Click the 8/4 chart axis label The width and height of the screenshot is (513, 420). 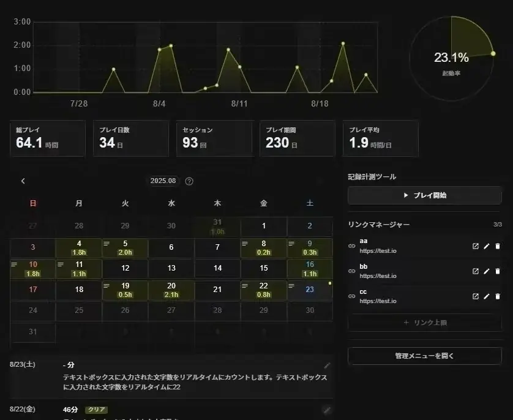[159, 103]
